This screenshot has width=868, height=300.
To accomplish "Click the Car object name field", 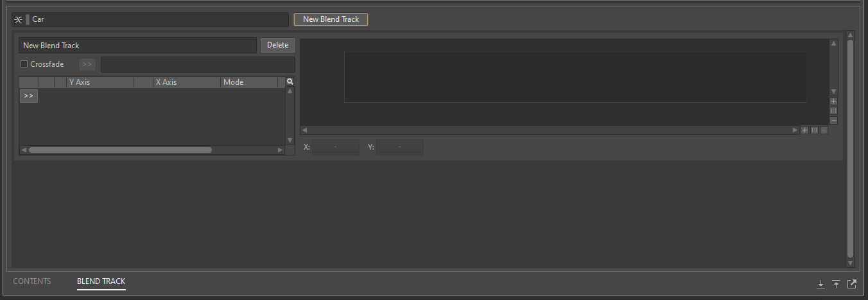I will click(159, 19).
